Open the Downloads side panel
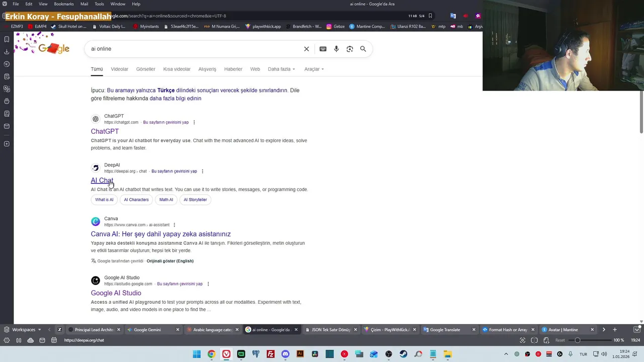The image size is (644, 362). (x=7, y=52)
